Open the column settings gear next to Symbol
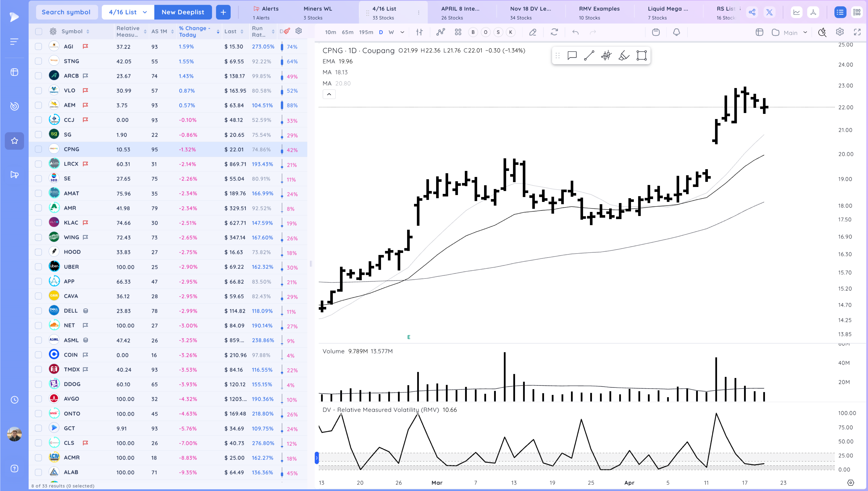The height and width of the screenshot is (491, 868). (x=53, y=31)
